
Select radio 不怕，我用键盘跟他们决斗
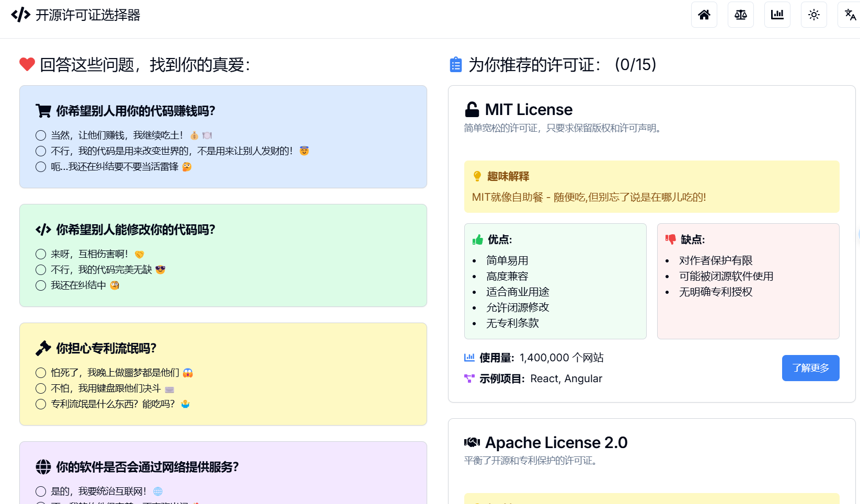pos(41,388)
